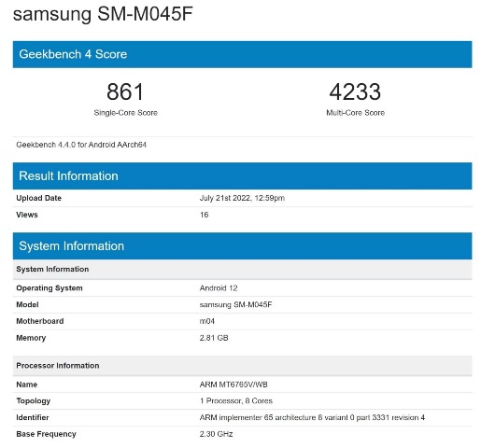Click the 'Operating System' label
The width and height of the screenshot is (481, 448).
(x=50, y=288)
